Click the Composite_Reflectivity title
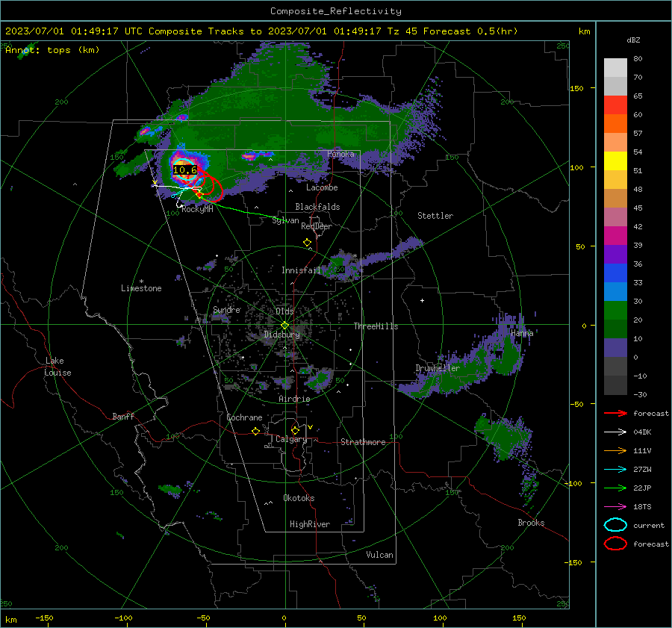The height and width of the screenshot is (628, 672). pos(336,11)
